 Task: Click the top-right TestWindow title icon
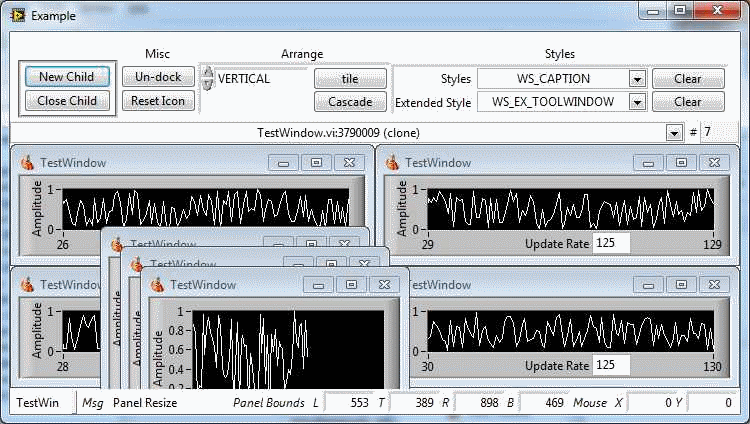tap(392, 162)
